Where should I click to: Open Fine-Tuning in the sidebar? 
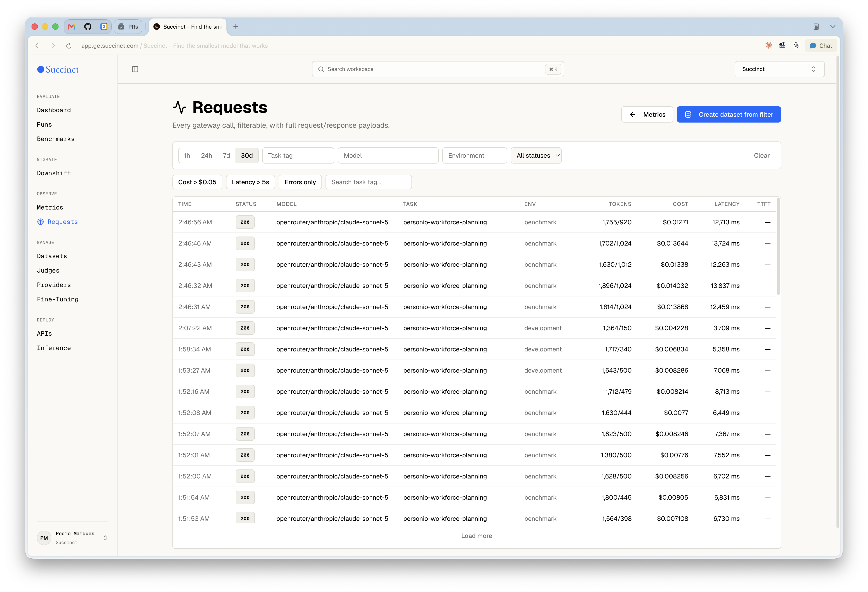pyautogui.click(x=58, y=299)
